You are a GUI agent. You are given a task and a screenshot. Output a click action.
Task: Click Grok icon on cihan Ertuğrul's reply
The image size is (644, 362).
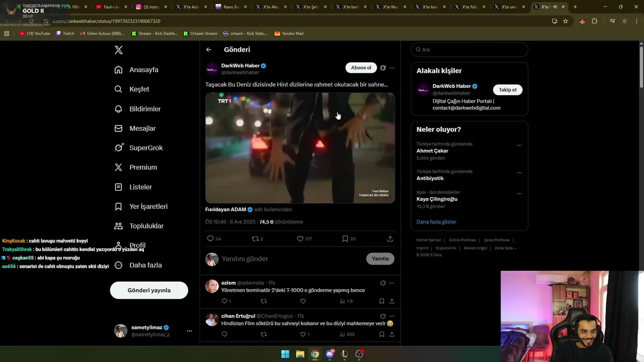pyautogui.click(x=383, y=316)
